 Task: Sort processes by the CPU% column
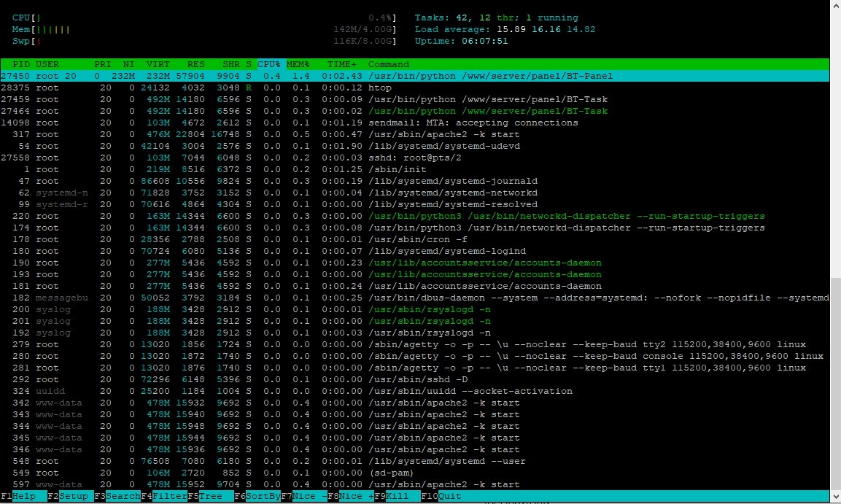[268, 64]
